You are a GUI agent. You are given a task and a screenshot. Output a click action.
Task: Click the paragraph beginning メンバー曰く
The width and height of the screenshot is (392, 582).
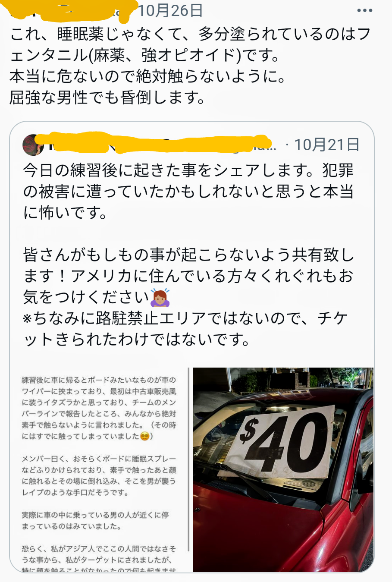(x=99, y=475)
